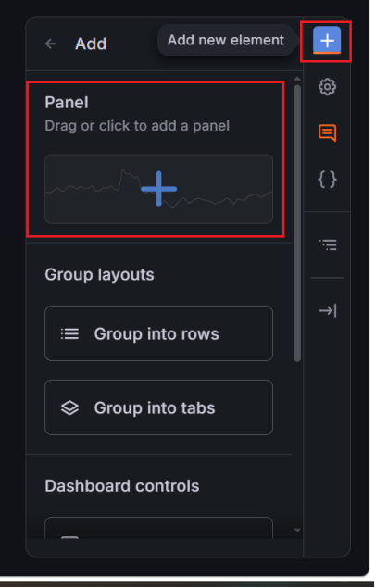375x588 pixels.
Task: Click the partly visible button under Dashboard controls
Action: click(158, 528)
